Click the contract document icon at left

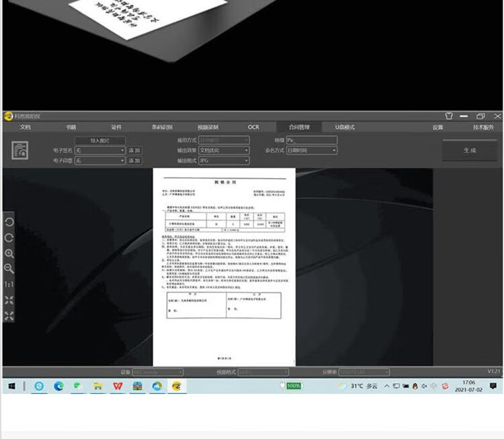[21, 151]
